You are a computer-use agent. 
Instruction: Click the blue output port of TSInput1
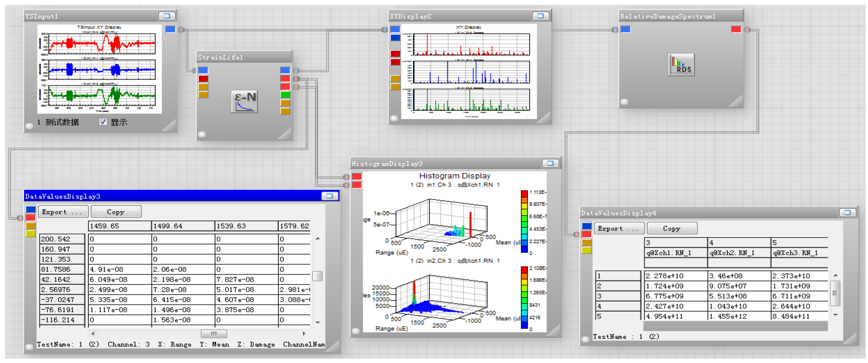click(x=170, y=29)
